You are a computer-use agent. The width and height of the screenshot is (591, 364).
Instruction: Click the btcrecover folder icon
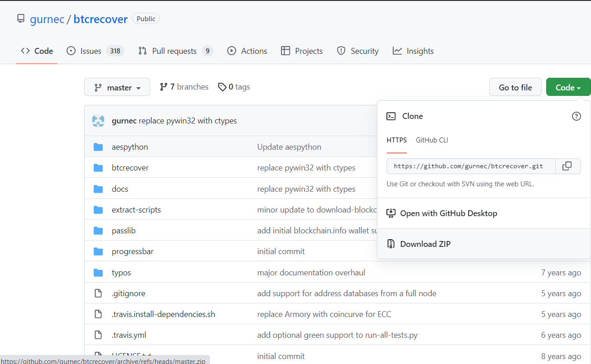pyautogui.click(x=98, y=168)
